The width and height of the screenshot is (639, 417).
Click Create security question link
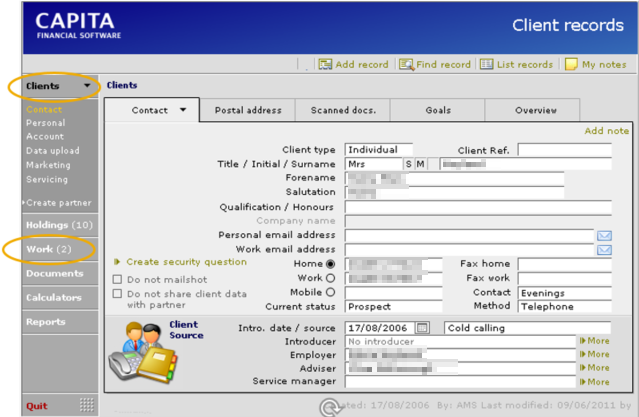(186, 262)
